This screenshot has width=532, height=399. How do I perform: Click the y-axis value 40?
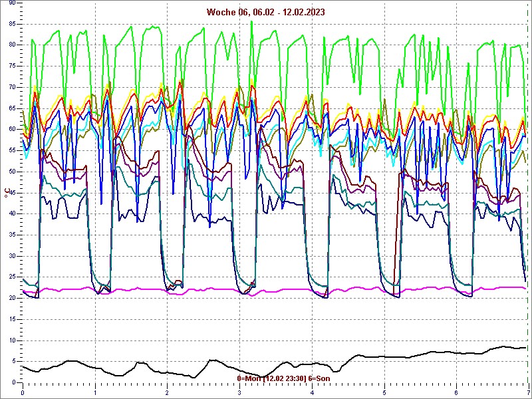click(11, 213)
